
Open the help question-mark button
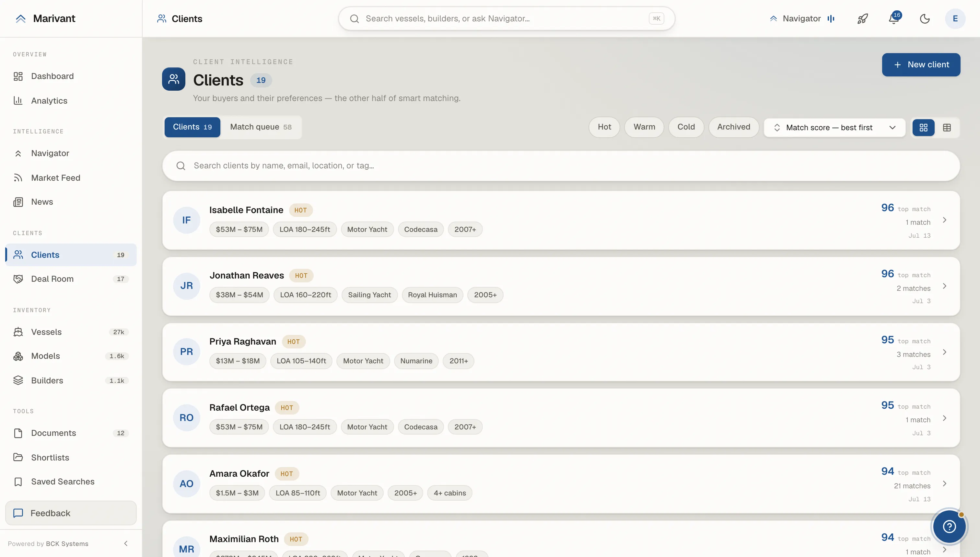[x=949, y=527]
